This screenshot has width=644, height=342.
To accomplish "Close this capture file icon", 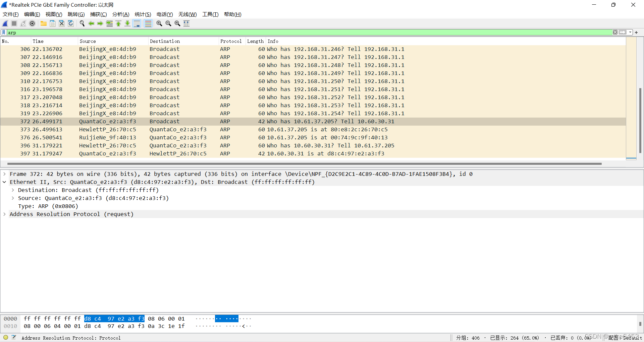I will [x=62, y=23].
